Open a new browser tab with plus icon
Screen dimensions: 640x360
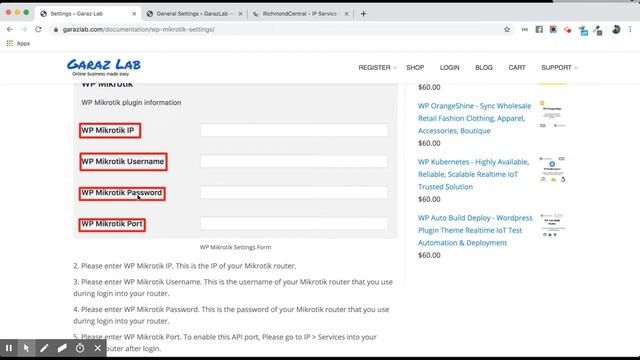coord(363,13)
